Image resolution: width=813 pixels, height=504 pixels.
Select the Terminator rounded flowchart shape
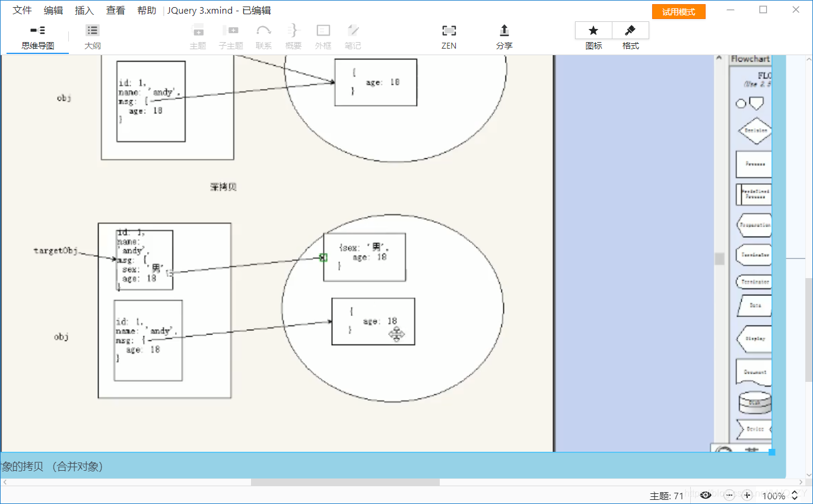coord(754,282)
